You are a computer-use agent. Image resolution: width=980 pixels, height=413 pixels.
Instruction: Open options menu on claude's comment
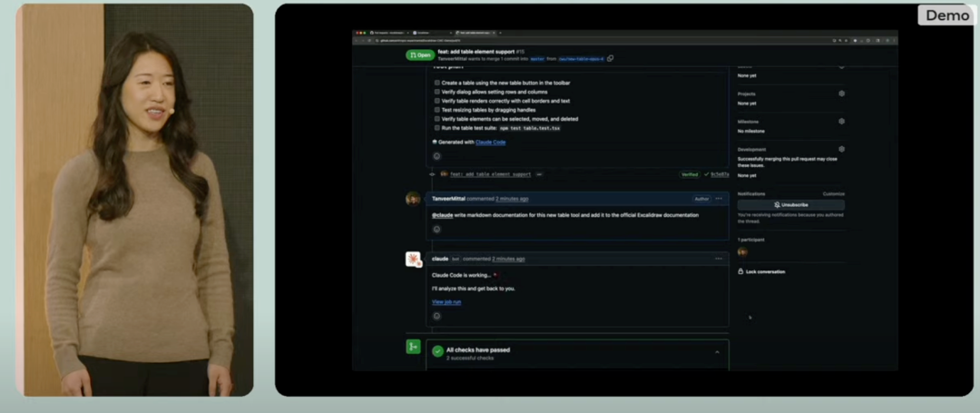[719, 259]
